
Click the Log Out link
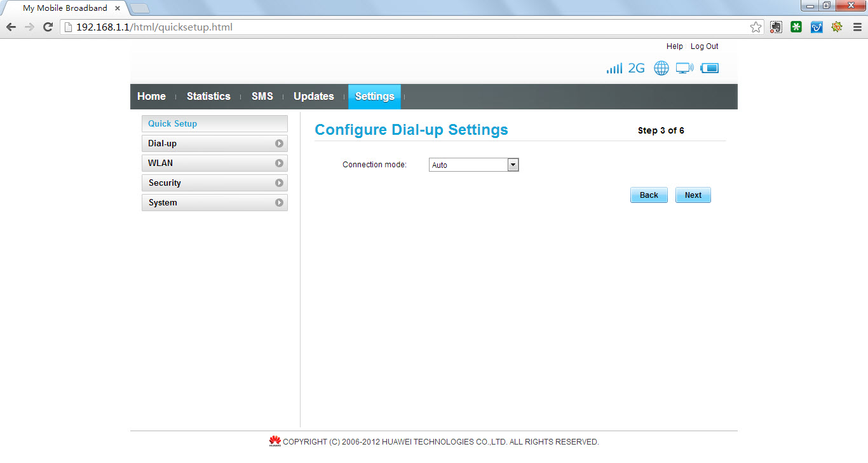(x=704, y=46)
